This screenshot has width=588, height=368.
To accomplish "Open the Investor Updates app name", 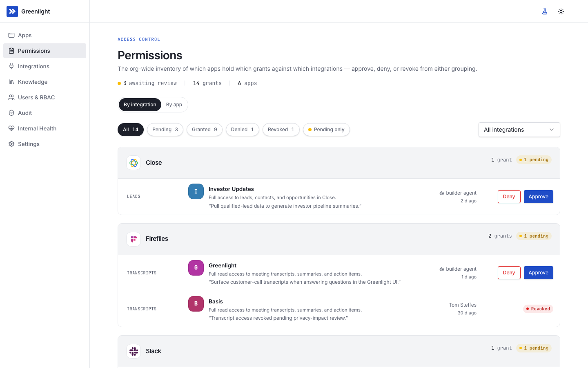I will tap(231, 189).
